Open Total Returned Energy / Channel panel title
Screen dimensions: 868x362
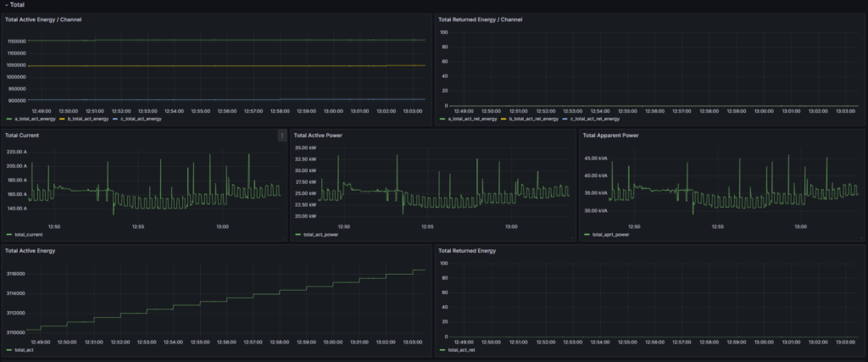tap(481, 19)
